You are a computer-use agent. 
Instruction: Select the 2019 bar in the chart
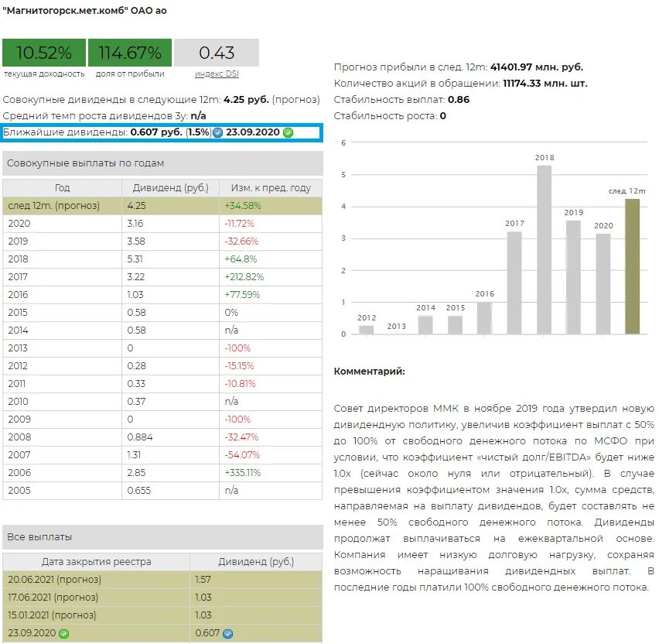574,277
